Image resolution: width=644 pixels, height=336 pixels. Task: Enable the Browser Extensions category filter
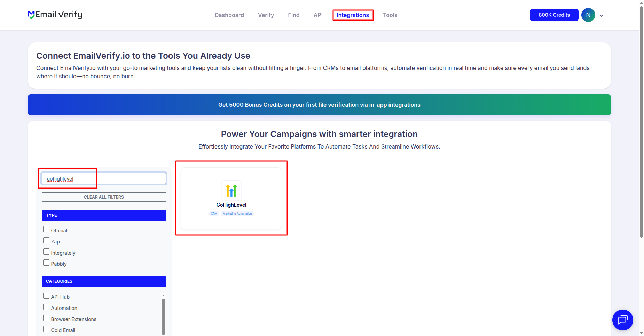46,318
